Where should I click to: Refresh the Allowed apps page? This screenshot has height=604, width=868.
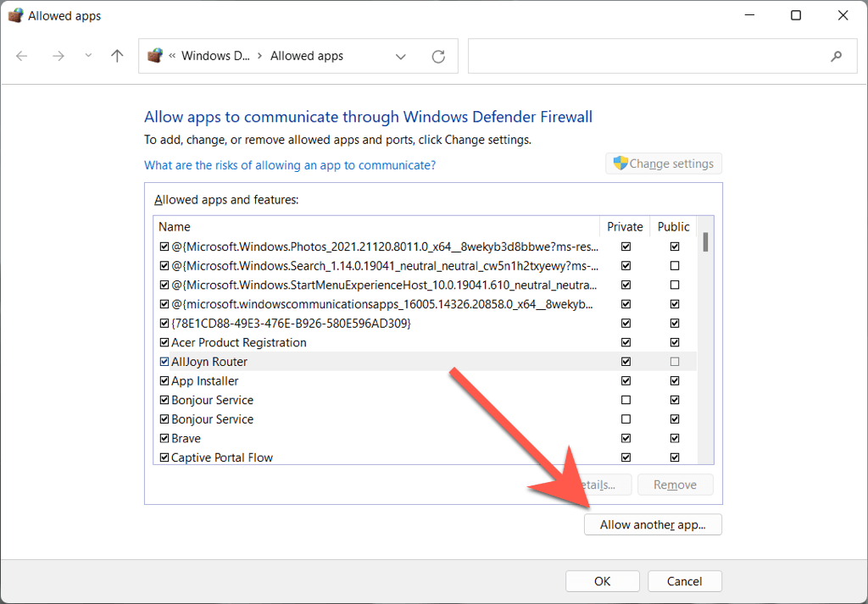[438, 57]
